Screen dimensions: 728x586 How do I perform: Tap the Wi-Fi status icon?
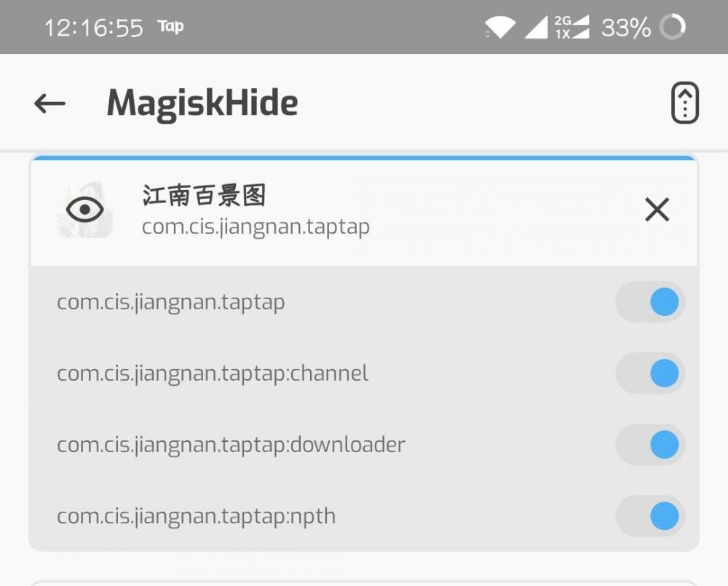point(500,28)
